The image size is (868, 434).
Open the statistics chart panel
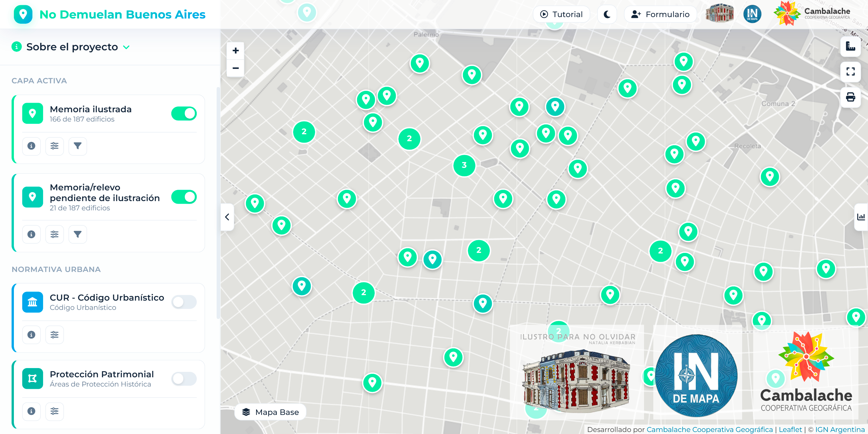tap(861, 217)
